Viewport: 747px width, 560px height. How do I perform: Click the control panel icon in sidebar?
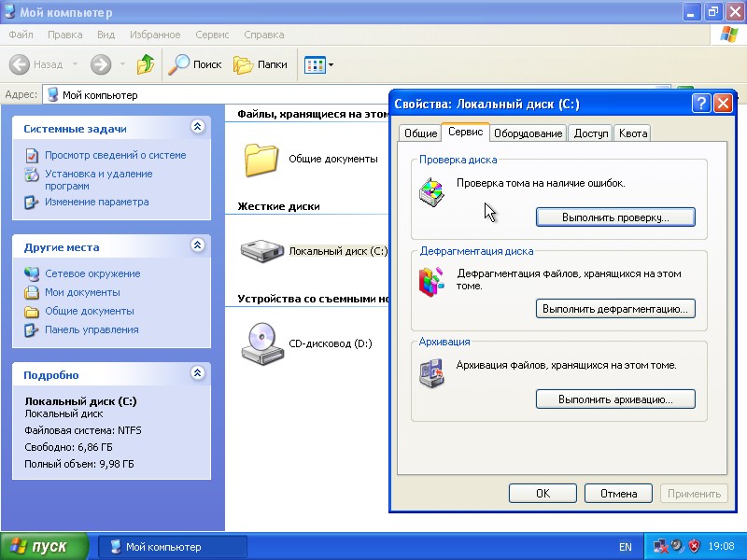point(32,330)
